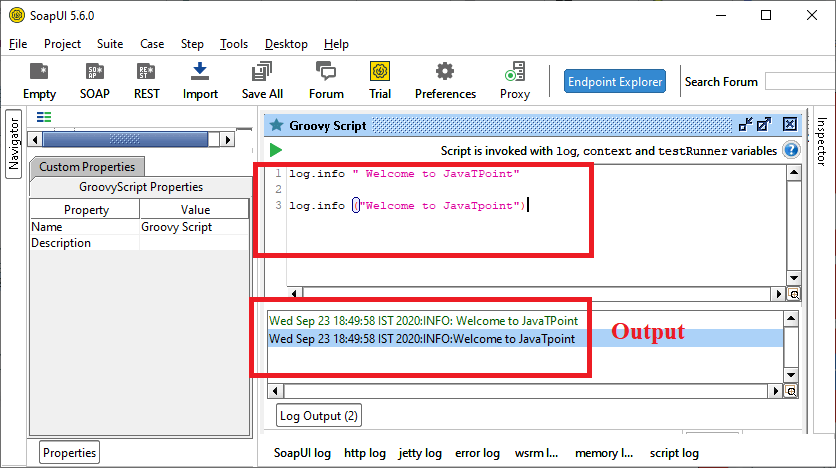The height and width of the screenshot is (468, 836).
Task: Iconify the Groovy Script window
Action: pyautogui.click(x=745, y=125)
